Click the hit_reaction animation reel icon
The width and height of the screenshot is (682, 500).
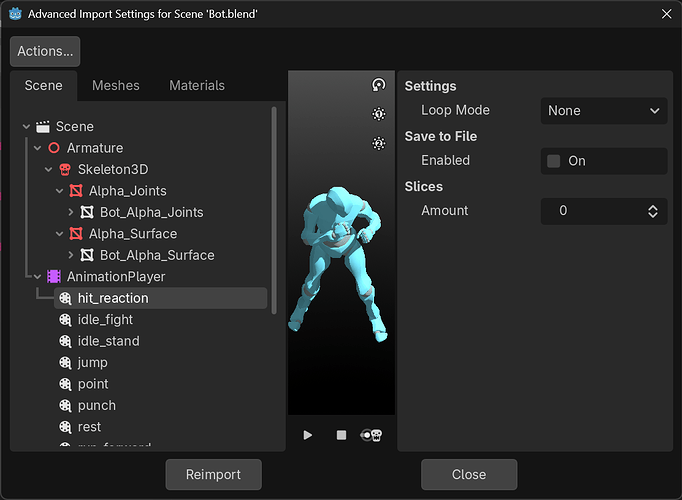point(65,298)
